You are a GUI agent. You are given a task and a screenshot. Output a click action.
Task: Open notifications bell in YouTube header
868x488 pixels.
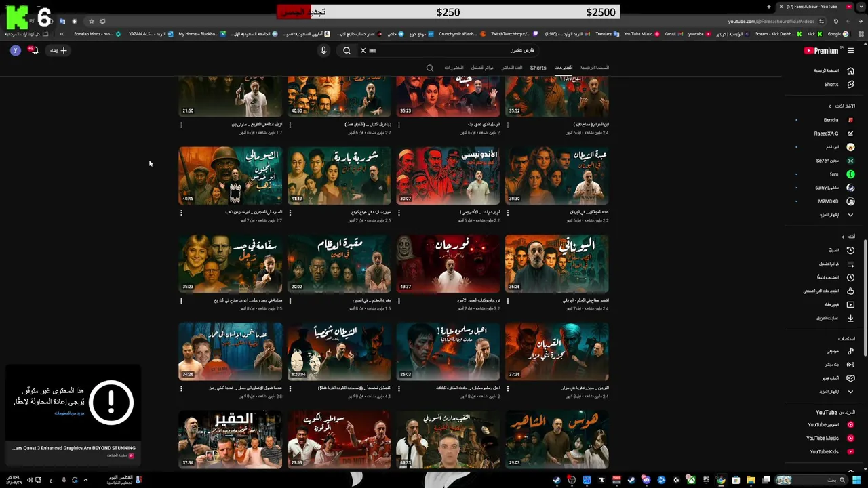click(33, 50)
